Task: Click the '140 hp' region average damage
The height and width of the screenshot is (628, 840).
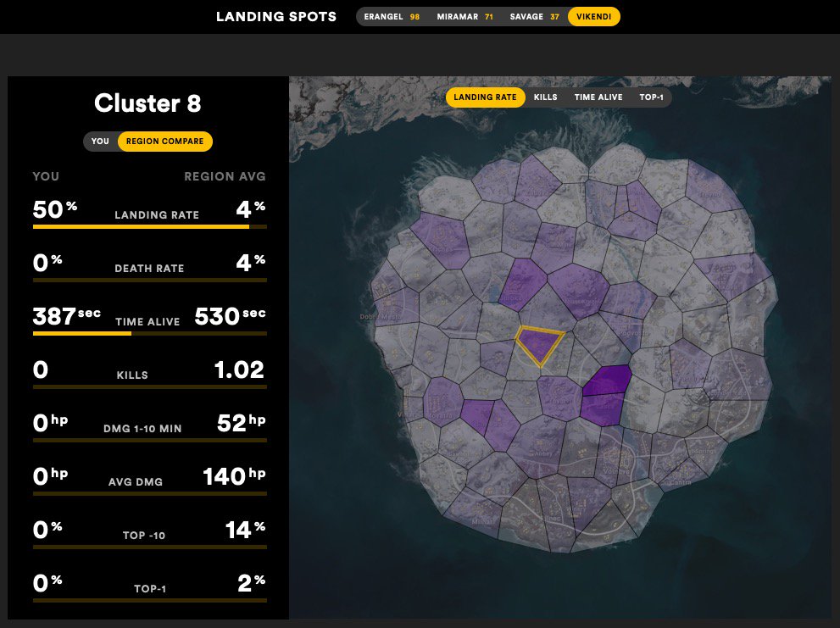Action: tap(235, 476)
